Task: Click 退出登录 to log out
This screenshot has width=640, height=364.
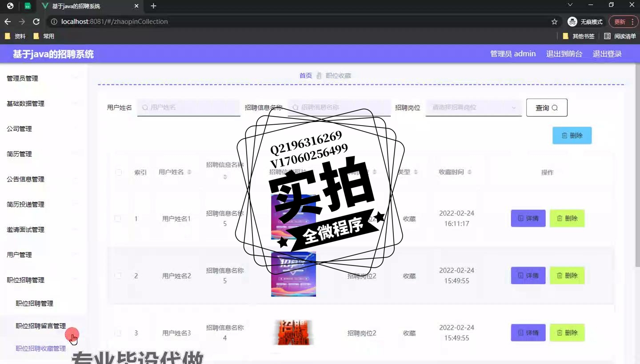Action: (607, 54)
